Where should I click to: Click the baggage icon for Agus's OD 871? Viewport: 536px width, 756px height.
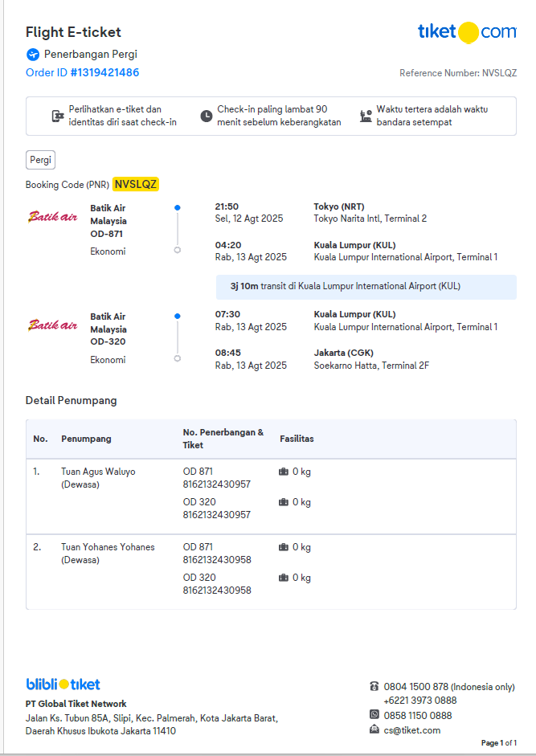click(x=283, y=472)
